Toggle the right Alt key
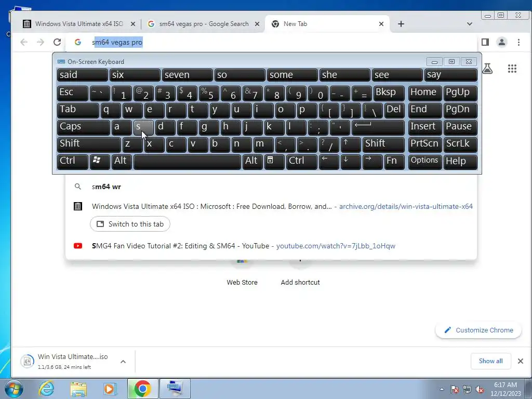 [x=252, y=162]
